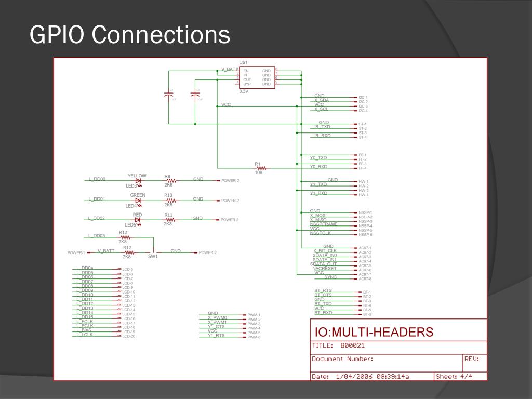Click the left capacitor symbol near U$1
Viewport: 532px width, 399px height.
169,95
